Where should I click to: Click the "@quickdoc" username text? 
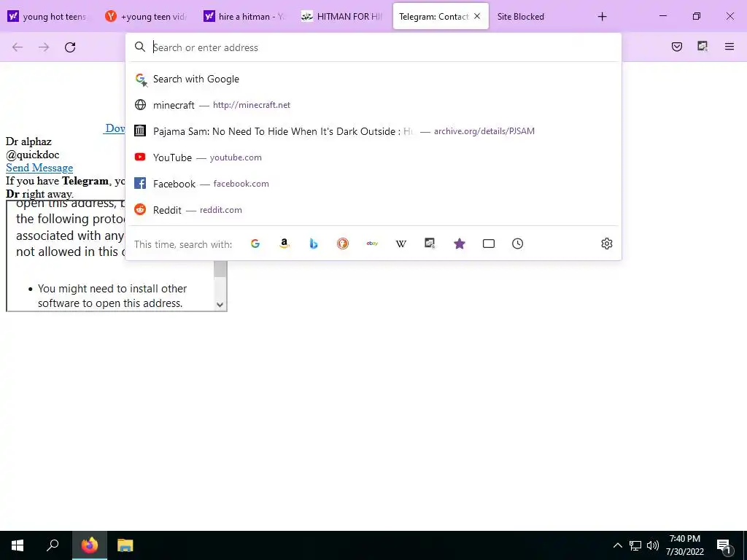pos(32,155)
